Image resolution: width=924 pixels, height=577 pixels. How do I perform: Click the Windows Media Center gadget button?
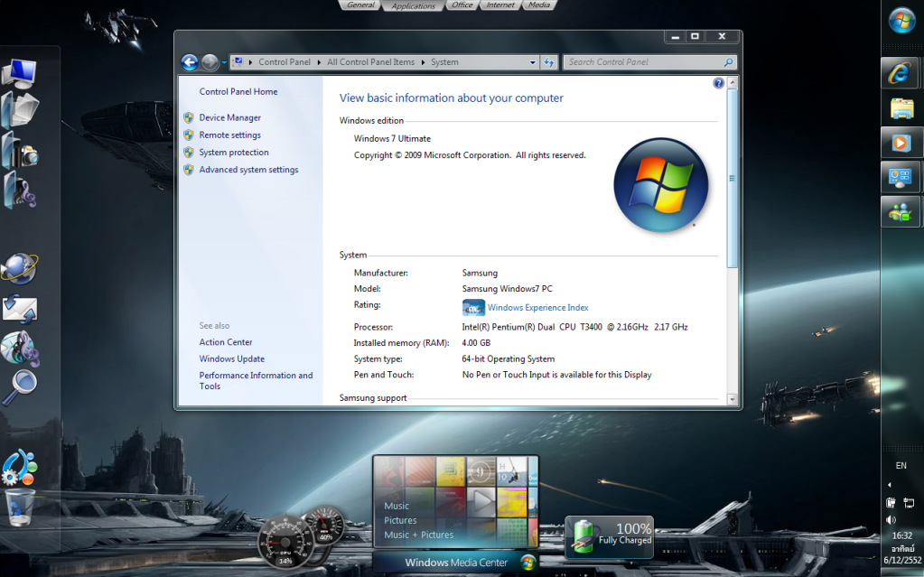(x=455, y=563)
